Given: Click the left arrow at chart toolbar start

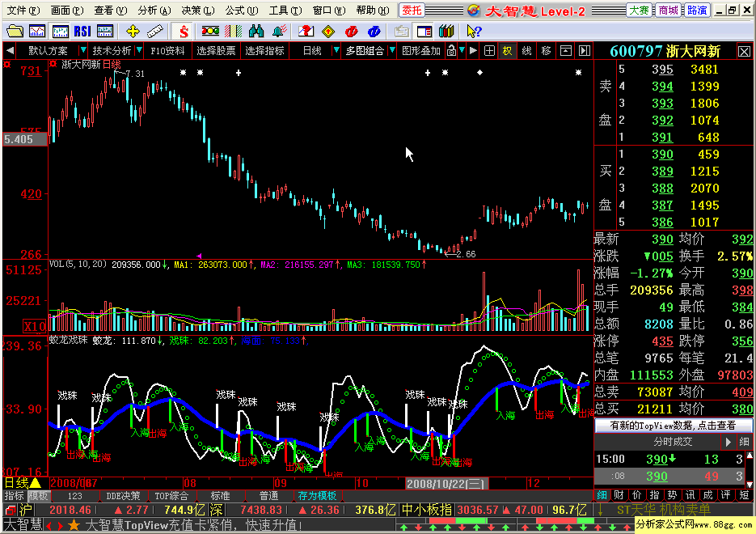Looking at the screenshot, I should click(x=10, y=50).
